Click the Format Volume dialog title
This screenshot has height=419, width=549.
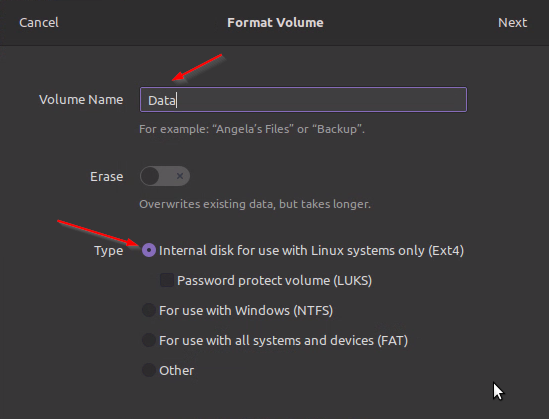pos(275,23)
